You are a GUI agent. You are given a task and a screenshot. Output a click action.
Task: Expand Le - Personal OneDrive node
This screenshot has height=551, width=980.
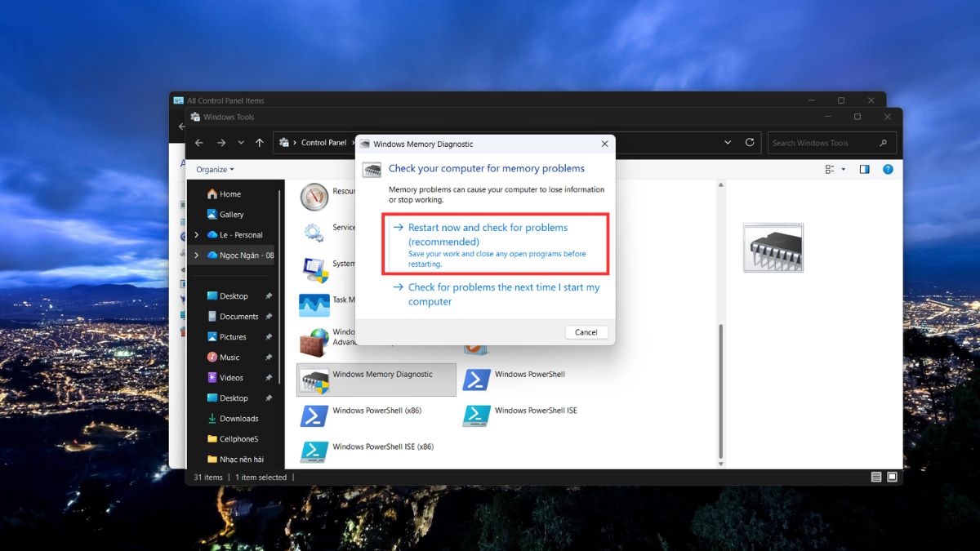196,235
